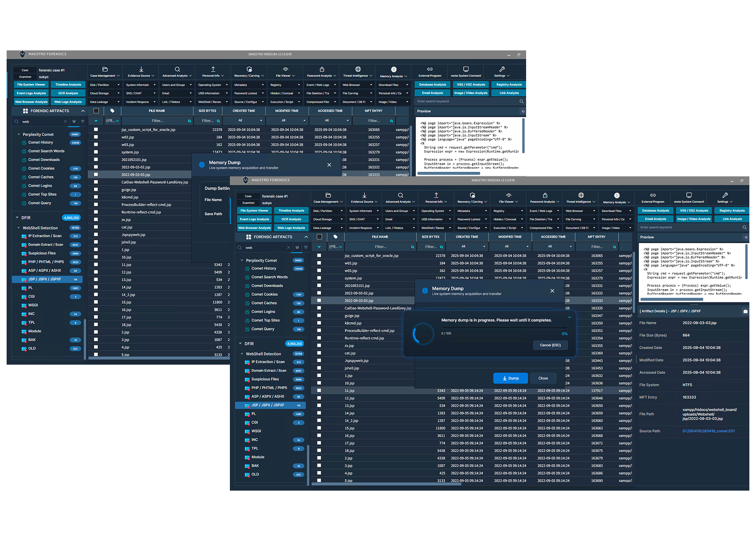Image resolution: width=756 pixels, height=541 pixels.
Task: Clear the 'web' artifact search in front window
Action: 289,248
